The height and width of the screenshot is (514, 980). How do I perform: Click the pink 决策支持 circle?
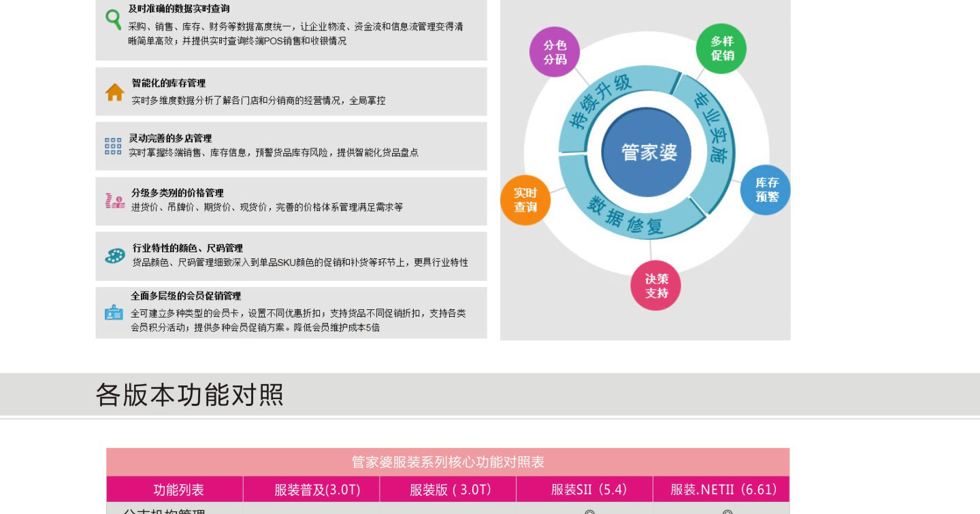click(656, 286)
